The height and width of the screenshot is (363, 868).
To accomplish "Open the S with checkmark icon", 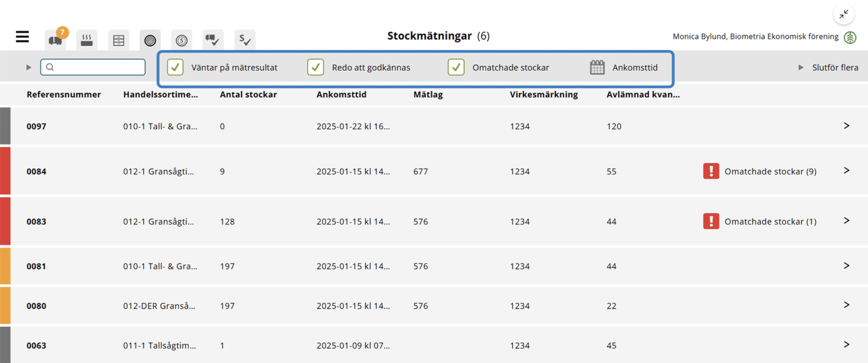I will pos(245,40).
